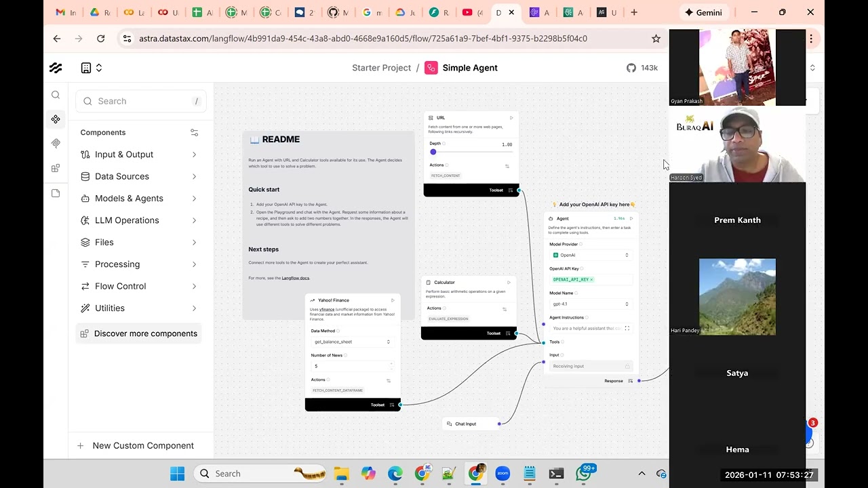Run the Agent component play icon
Image resolution: width=868 pixels, height=488 pixels.
(631, 219)
